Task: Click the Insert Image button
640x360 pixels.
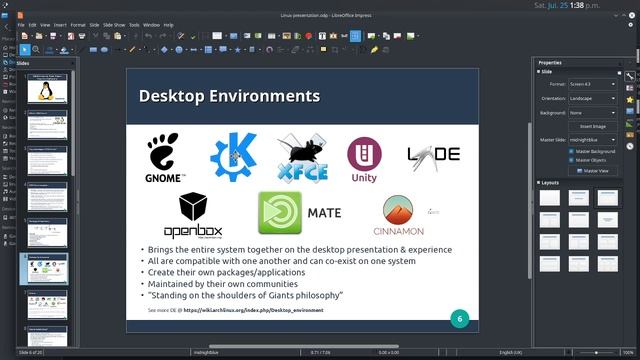Action: point(593,127)
